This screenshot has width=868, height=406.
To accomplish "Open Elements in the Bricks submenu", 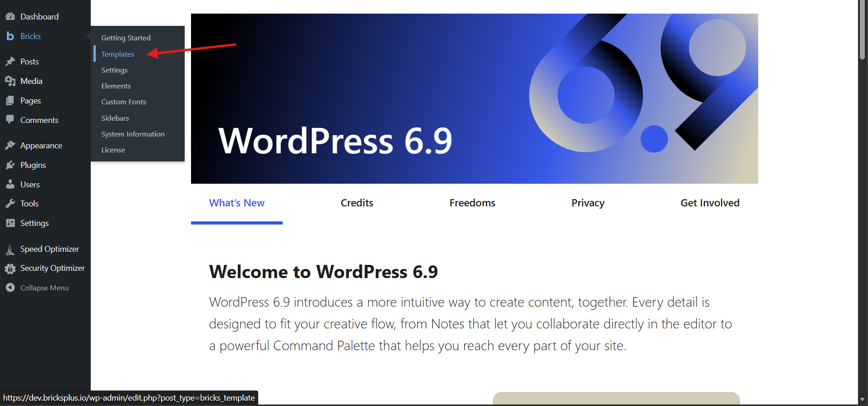I will (116, 86).
